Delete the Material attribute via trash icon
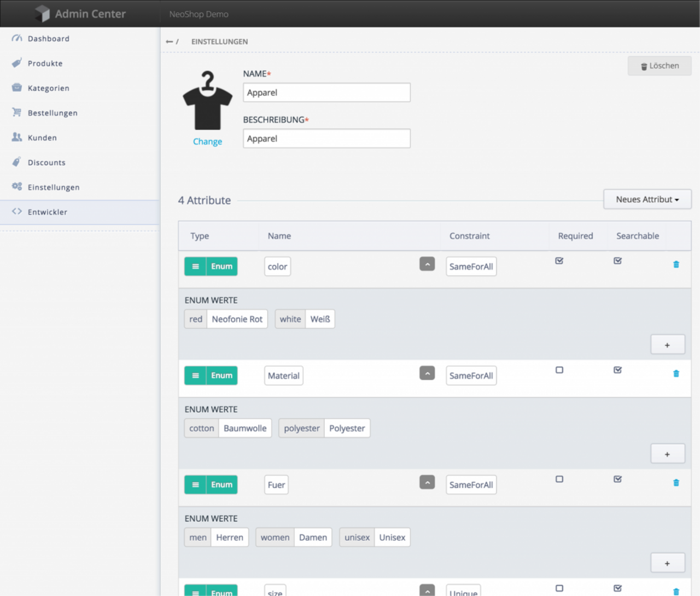Image resolution: width=700 pixels, height=596 pixels. click(676, 374)
